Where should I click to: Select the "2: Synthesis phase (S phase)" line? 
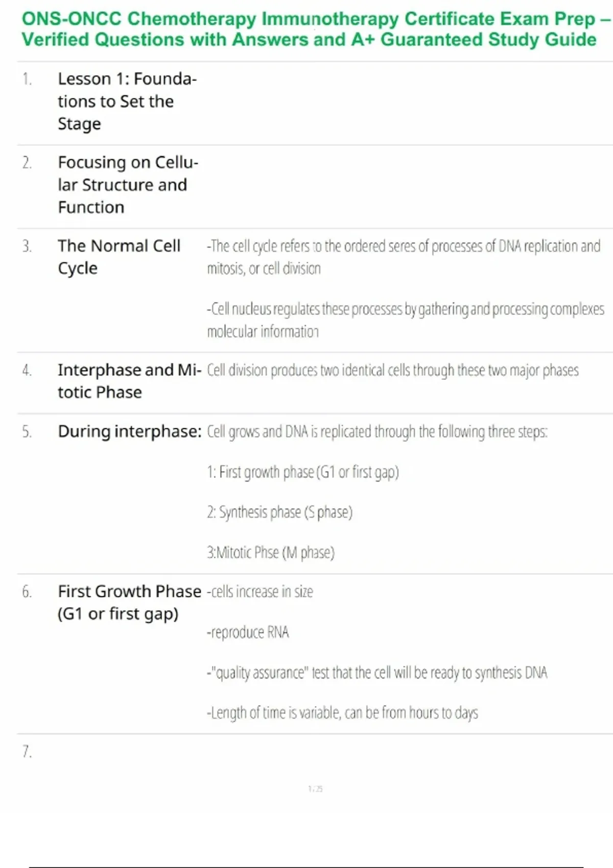(279, 512)
